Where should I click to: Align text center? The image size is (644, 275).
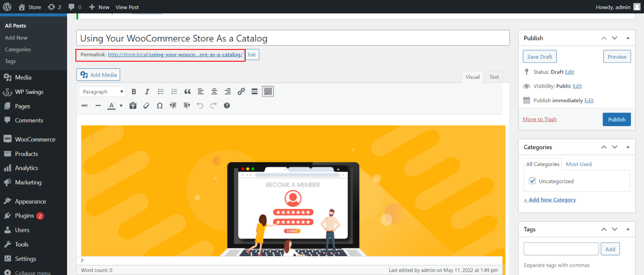(x=214, y=91)
